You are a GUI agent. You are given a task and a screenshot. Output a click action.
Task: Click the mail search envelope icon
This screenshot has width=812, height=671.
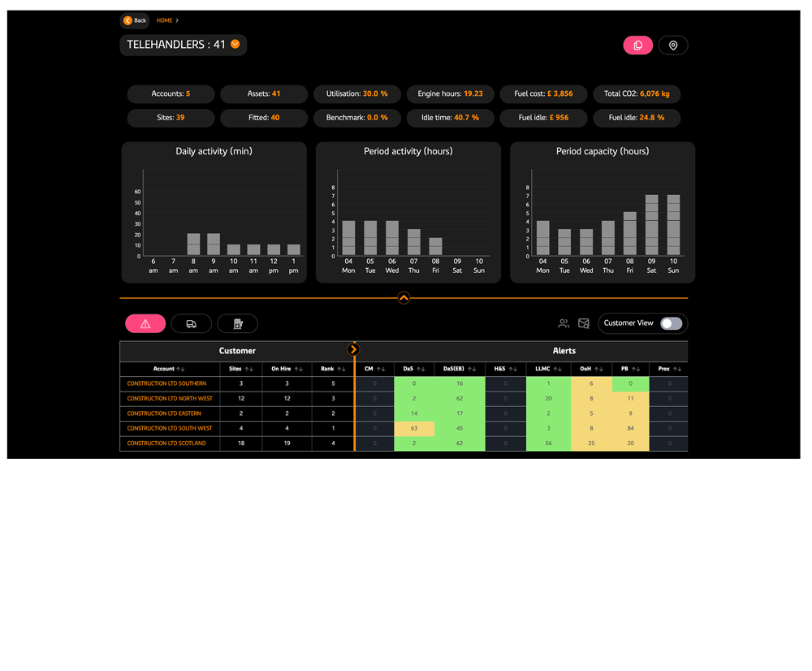pos(584,323)
